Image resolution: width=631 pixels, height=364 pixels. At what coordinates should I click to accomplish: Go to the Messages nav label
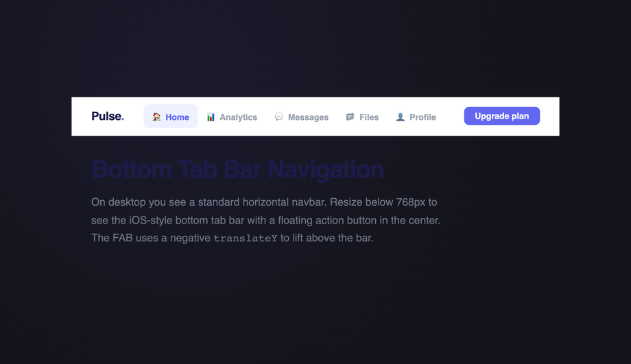(x=308, y=117)
